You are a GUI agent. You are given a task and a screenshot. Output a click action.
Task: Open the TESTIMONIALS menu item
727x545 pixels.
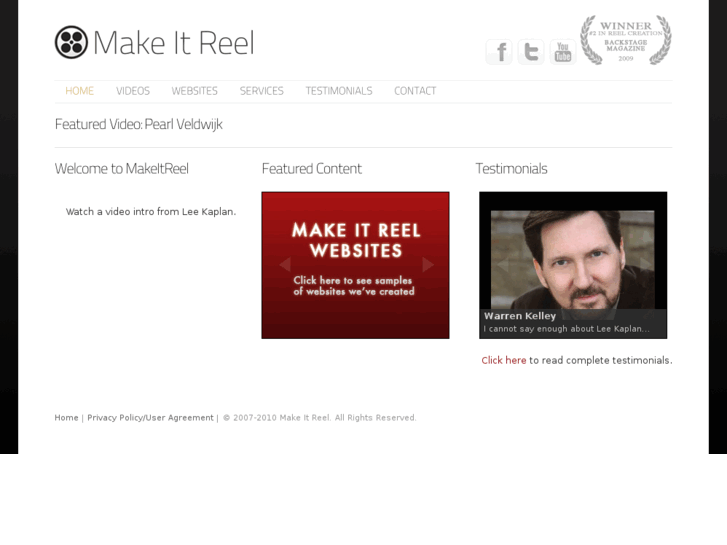click(339, 91)
